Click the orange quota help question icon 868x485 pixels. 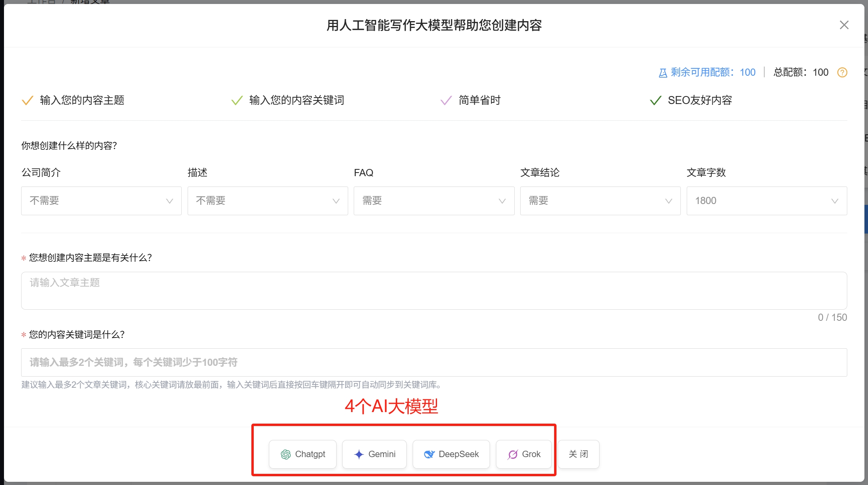(x=842, y=73)
